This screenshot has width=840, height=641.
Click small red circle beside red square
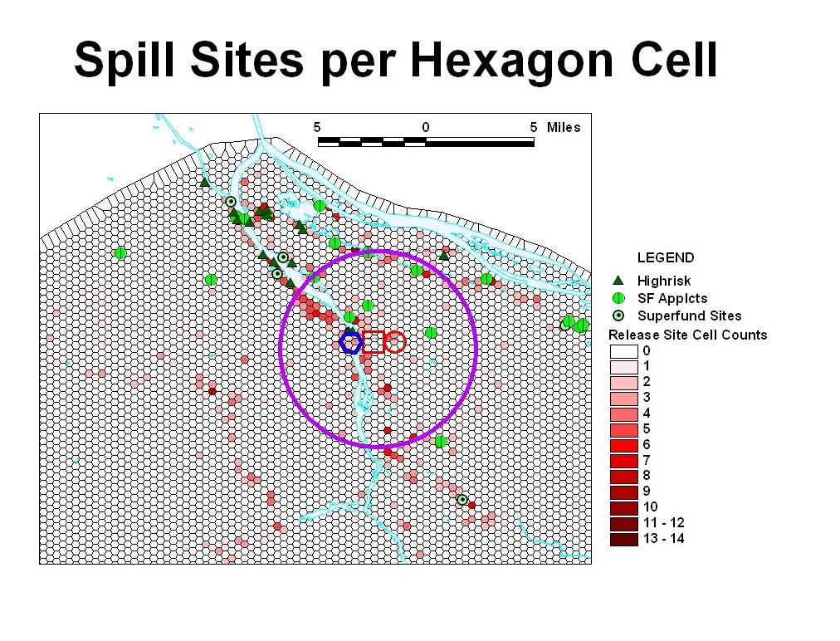point(395,341)
